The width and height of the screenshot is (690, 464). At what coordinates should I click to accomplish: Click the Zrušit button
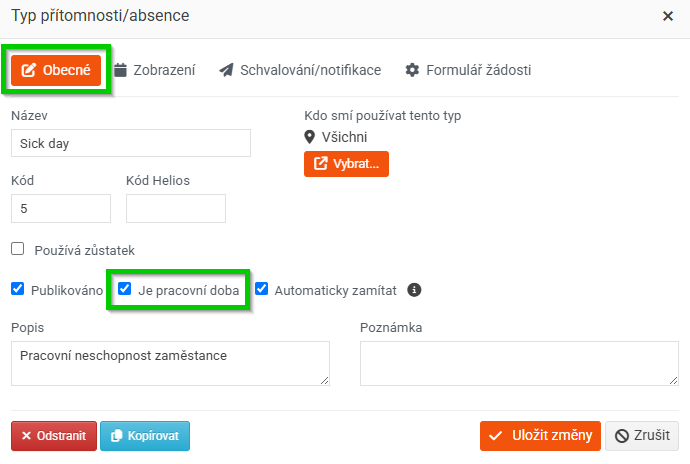(642, 436)
